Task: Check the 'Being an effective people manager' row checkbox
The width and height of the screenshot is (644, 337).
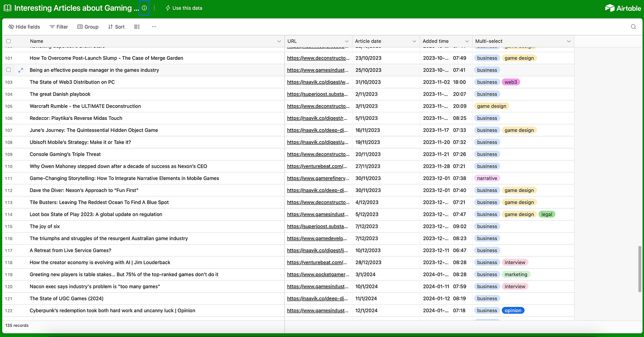Action: pyautogui.click(x=8, y=70)
